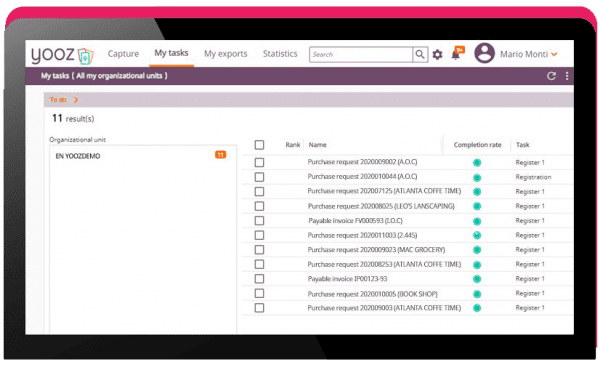
Task: Check Purchase request 202009003 row
Action: coord(259,308)
